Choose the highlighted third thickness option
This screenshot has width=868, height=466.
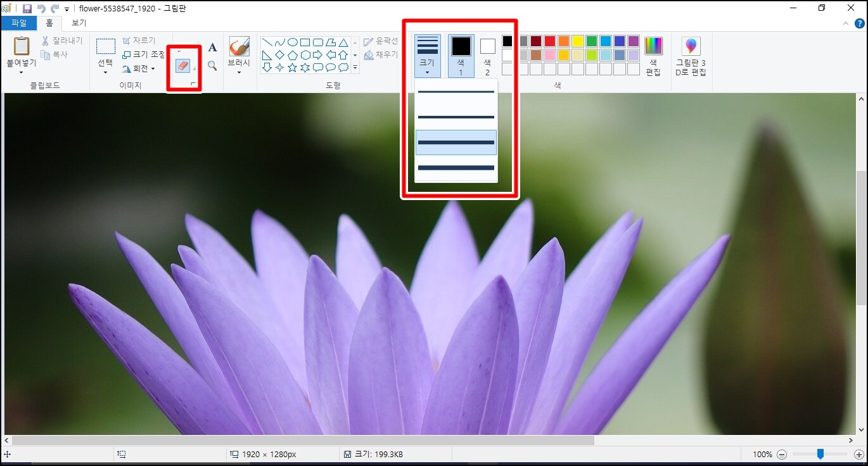(456, 142)
